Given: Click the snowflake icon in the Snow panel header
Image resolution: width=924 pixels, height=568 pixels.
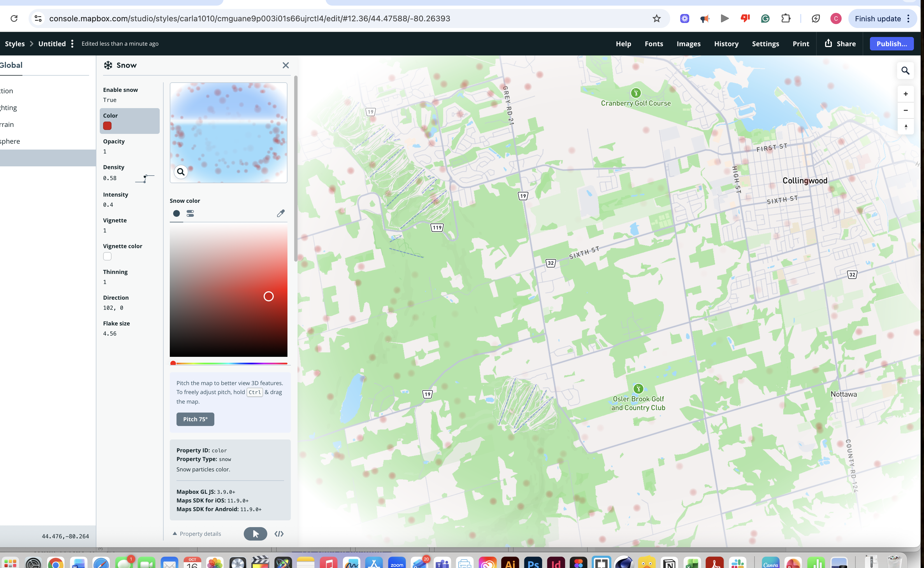Looking at the screenshot, I should [108, 65].
